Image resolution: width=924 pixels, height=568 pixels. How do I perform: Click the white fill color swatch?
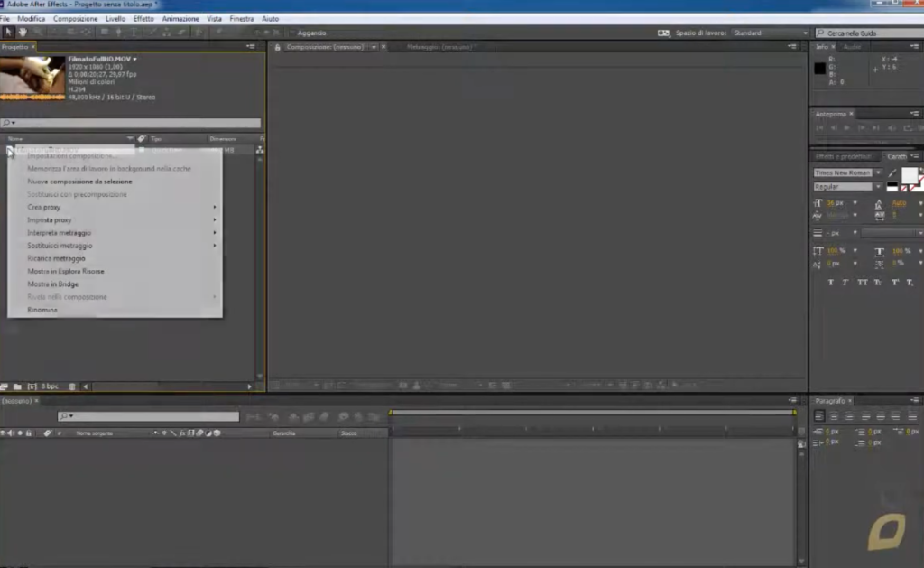[x=910, y=174]
